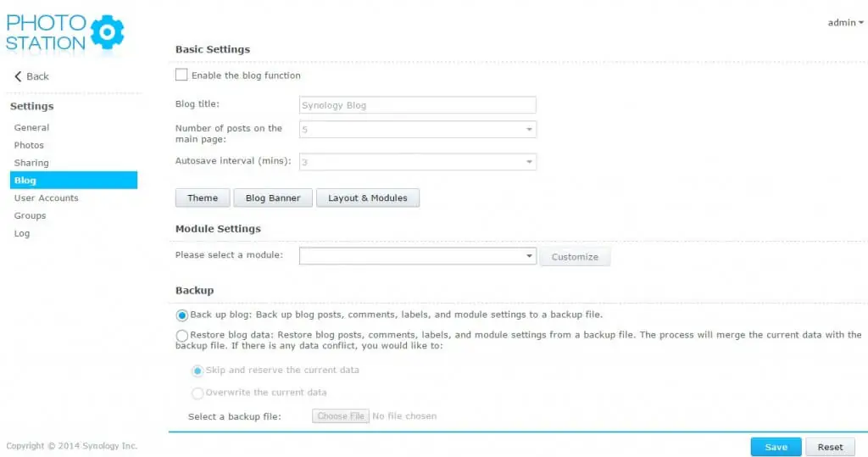Screen dimensions: 868x457
Task: Go to Photos settings section
Action: tap(29, 146)
